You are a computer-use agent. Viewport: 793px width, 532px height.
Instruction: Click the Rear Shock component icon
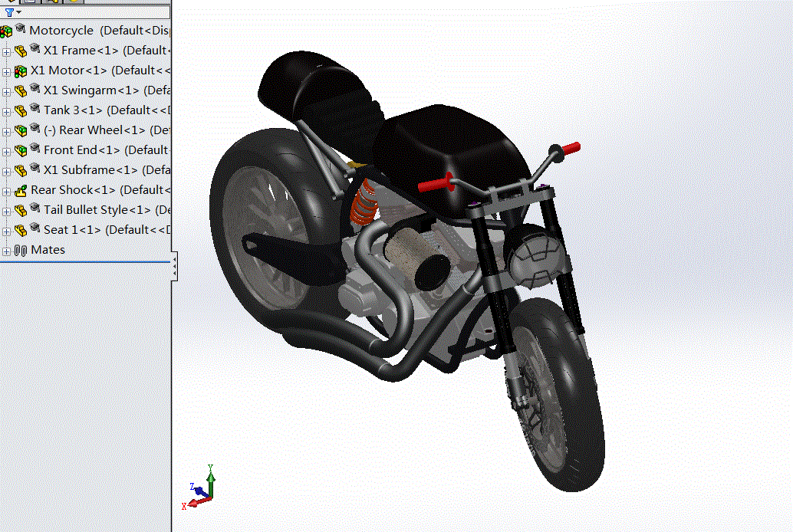click(x=20, y=191)
